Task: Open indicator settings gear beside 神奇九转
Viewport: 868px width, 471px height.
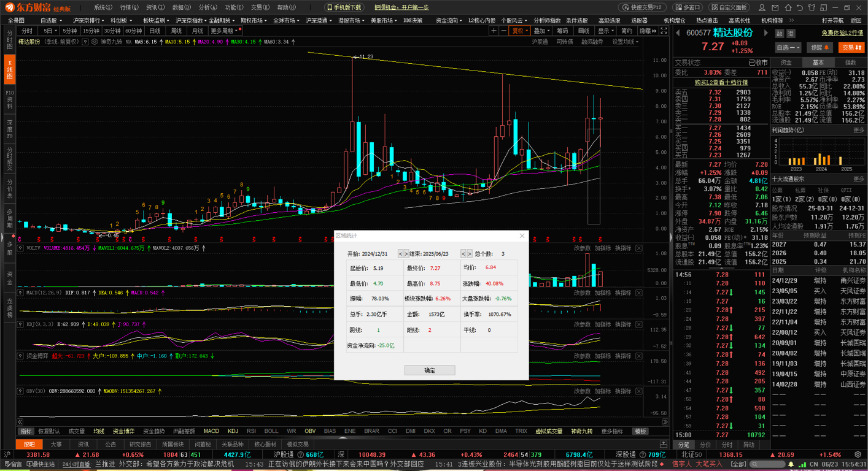Action: point(95,42)
